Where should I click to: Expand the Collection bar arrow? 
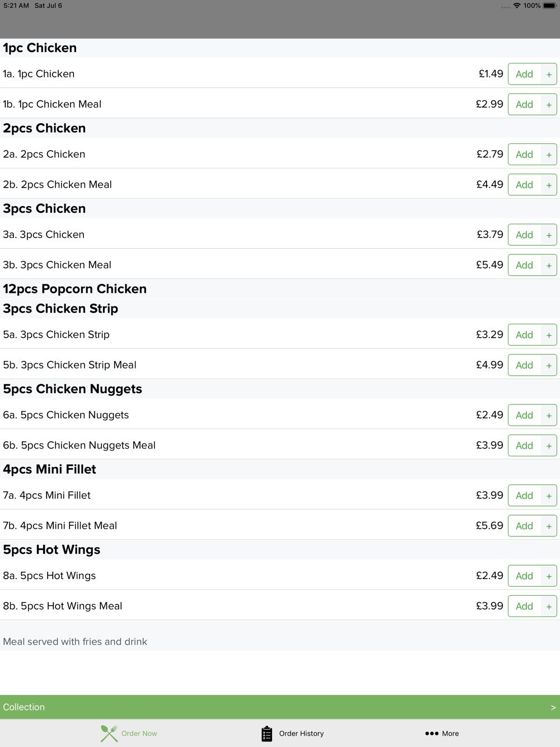553,707
